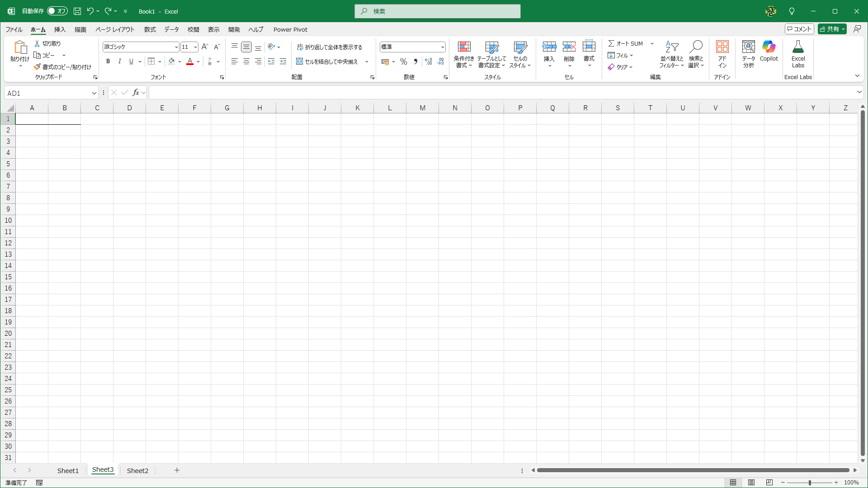Toggle bold formatting
This screenshot has width=868, height=488.
point(108,61)
